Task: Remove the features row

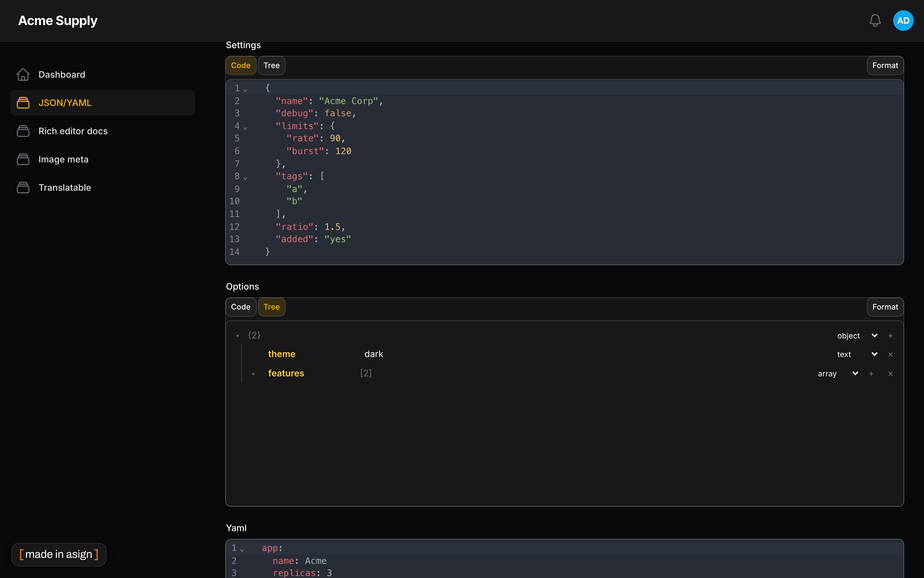Action: 890,373
